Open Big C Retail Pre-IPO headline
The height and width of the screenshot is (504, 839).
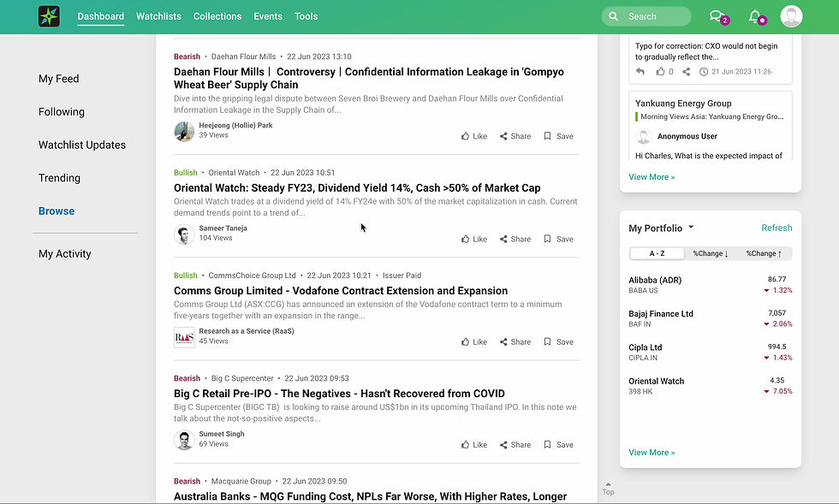tap(339, 394)
